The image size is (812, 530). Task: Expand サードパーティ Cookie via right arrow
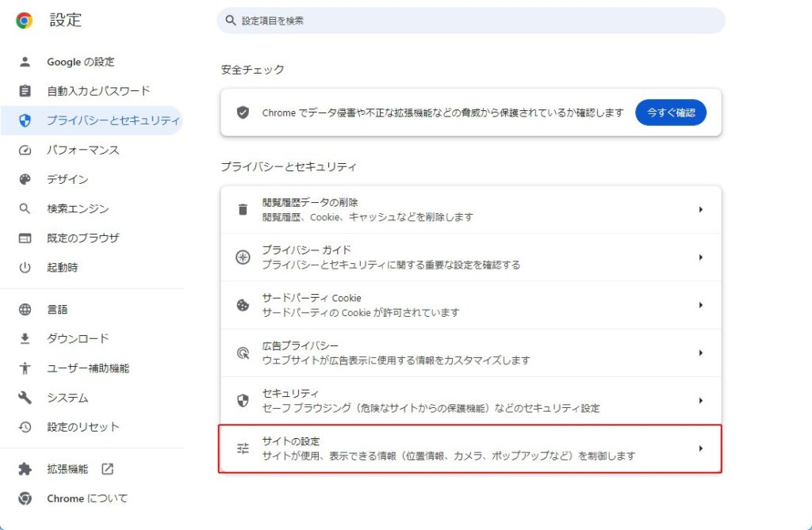(x=700, y=305)
